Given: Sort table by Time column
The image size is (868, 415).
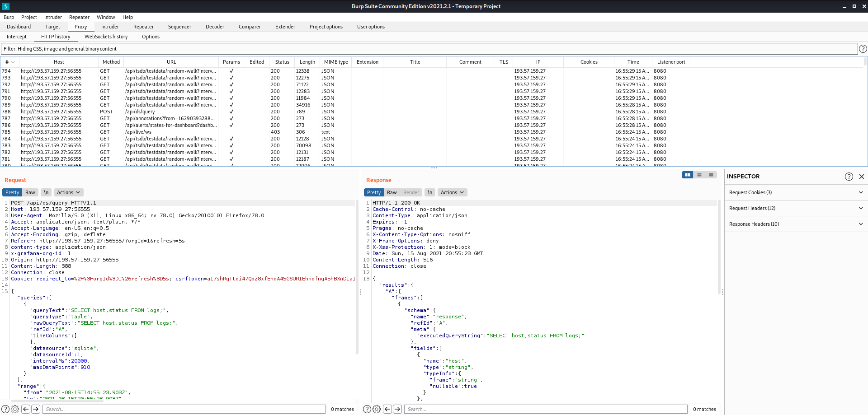Looking at the screenshot, I should coord(633,62).
